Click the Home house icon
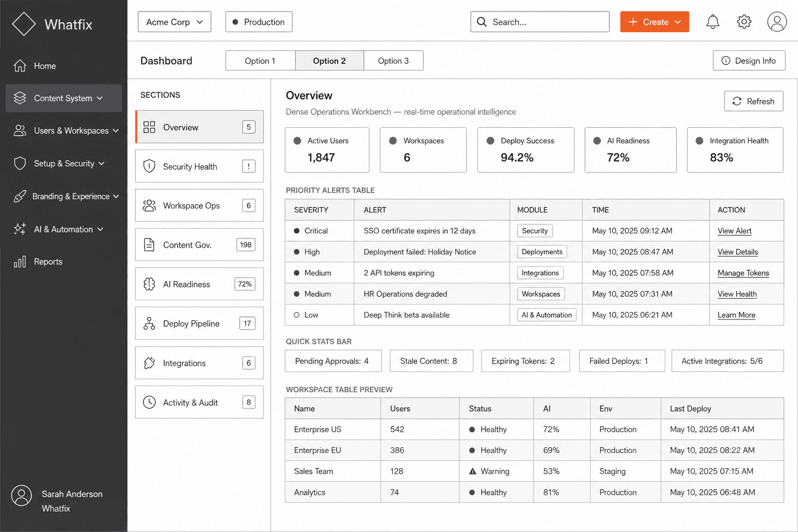 tap(20, 66)
